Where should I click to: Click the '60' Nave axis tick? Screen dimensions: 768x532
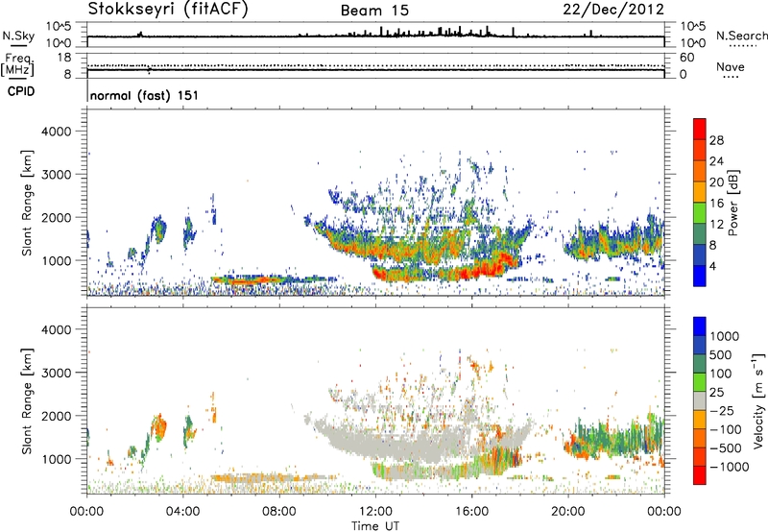click(687, 58)
